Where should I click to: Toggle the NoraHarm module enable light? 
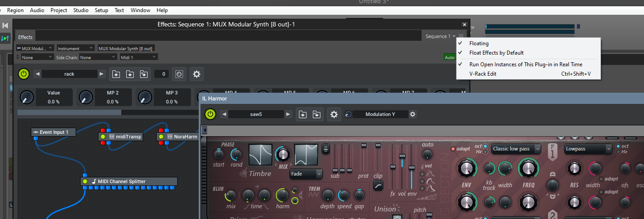coord(162,137)
